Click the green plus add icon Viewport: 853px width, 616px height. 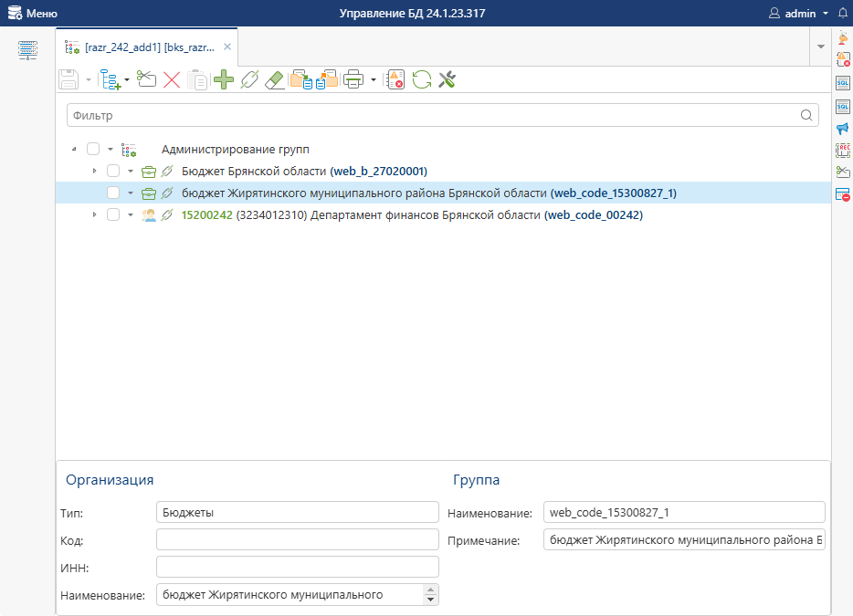(224, 80)
